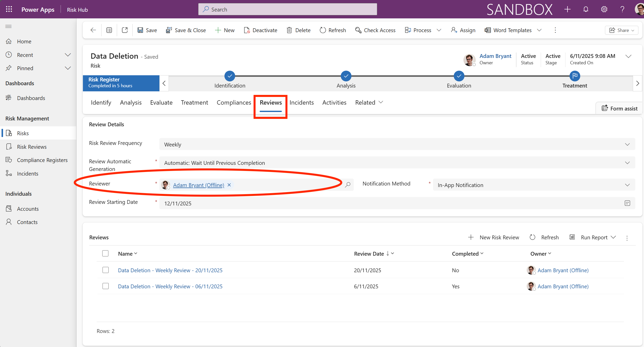Open the Review Starting Date calendar icon
The image size is (644, 347).
627,203
